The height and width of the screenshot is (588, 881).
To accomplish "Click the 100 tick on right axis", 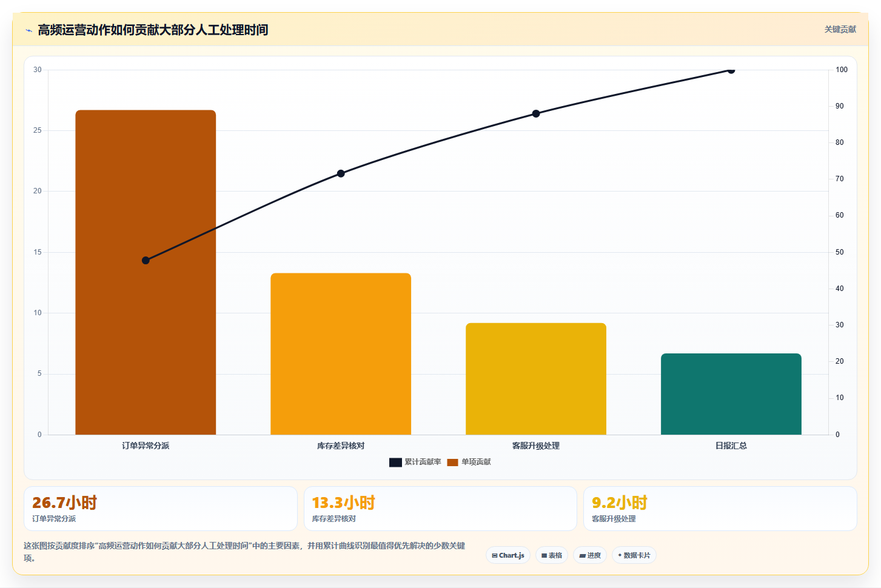I will coord(842,70).
